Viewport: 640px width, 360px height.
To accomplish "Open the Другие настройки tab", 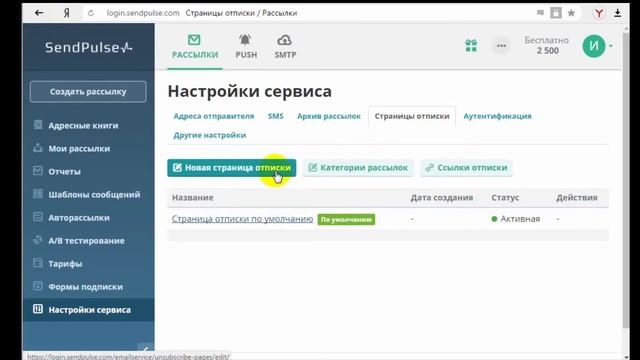I will pos(210,135).
